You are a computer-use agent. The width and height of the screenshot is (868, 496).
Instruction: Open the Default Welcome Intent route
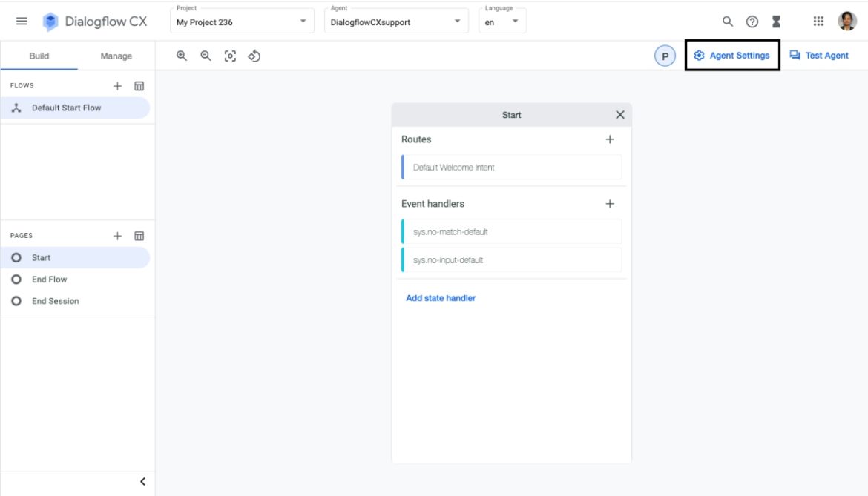pyautogui.click(x=511, y=167)
